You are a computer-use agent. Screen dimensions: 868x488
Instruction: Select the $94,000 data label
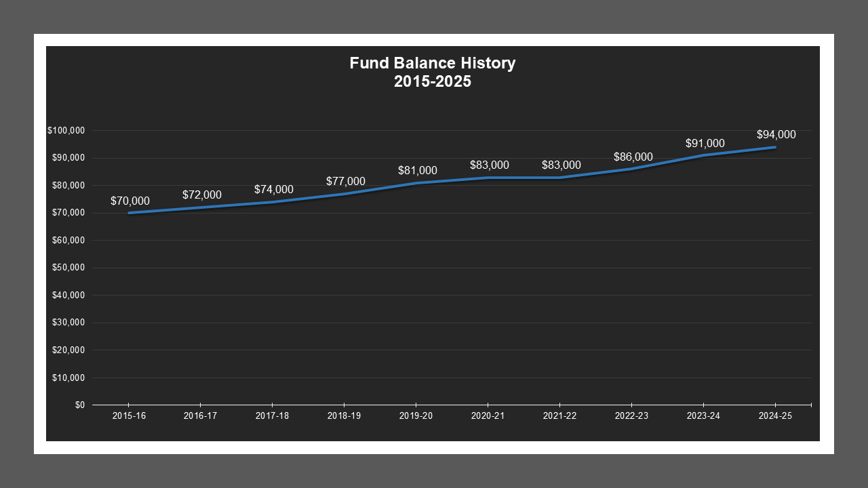[776, 135]
